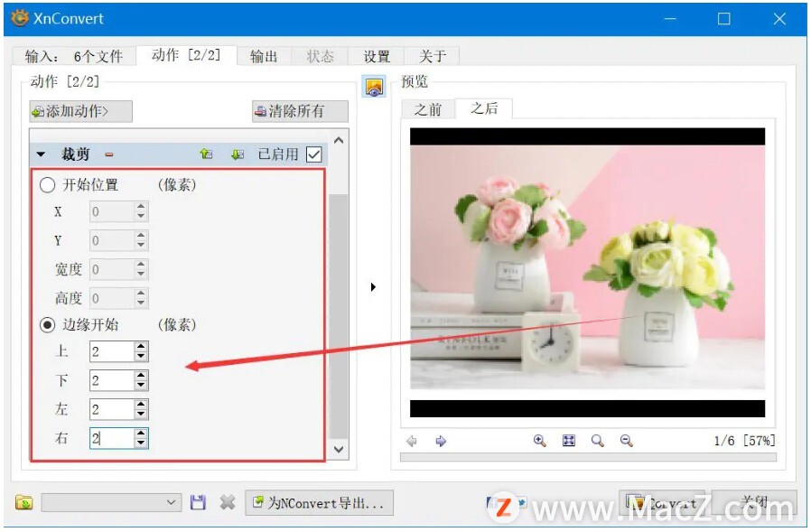Toggle the 已启用 checkbox

point(314,154)
